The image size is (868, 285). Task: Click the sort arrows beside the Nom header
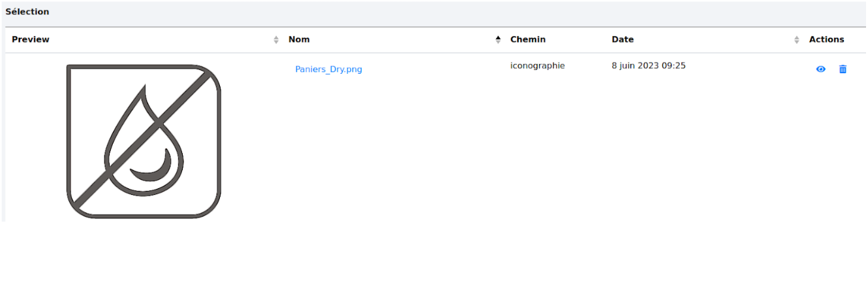click(499, 40)
